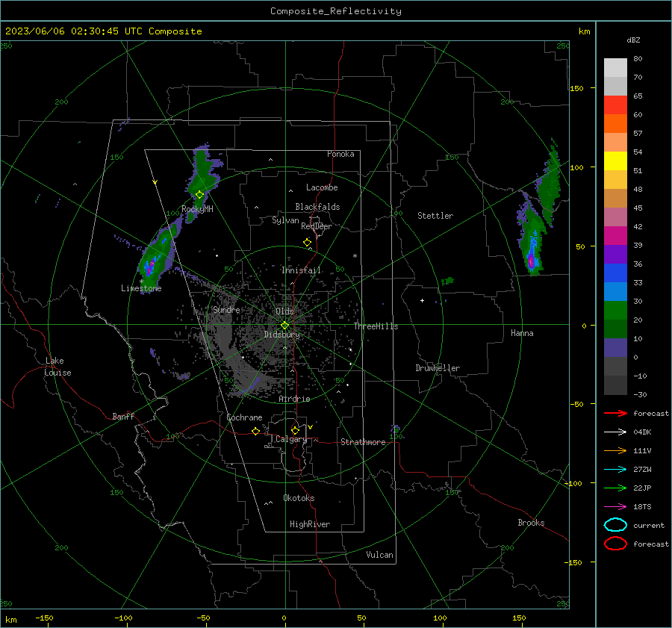Click the Airdrie city label
The height and width of the screenshot is (628, 672).
pos(294,399)
